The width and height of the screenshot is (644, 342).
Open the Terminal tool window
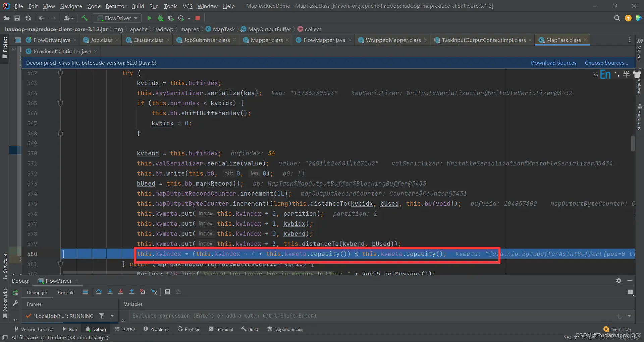click(x=221, y=329)
